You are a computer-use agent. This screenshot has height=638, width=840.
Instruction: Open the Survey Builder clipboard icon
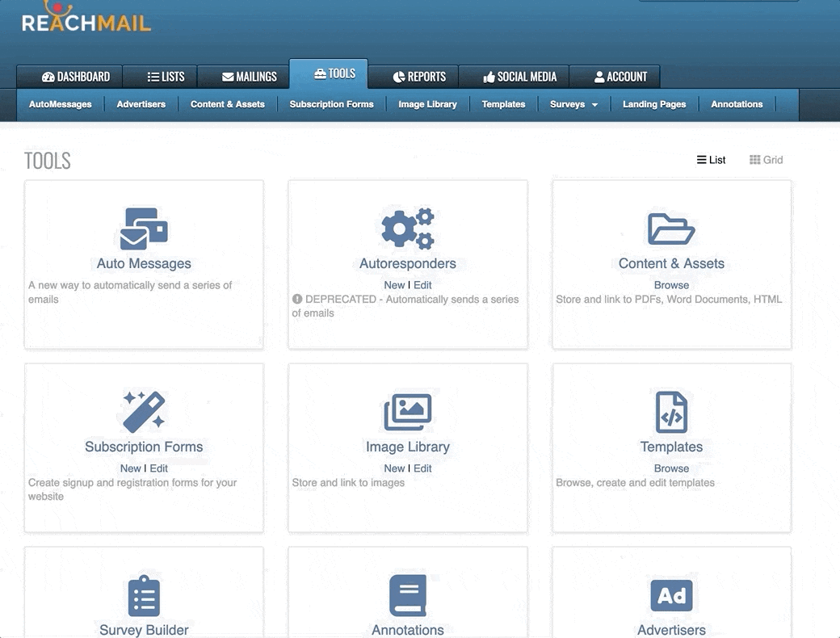(x=144, y=596)
